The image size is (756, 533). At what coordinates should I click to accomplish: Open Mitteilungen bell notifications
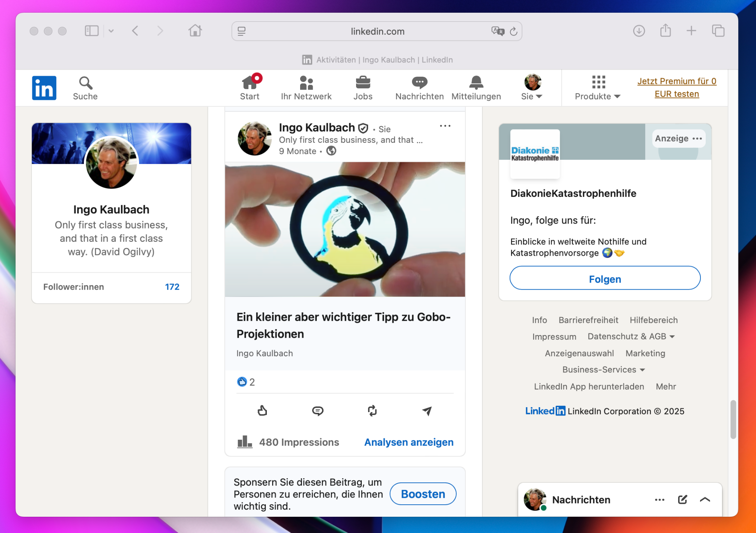[x=476, y=88]
